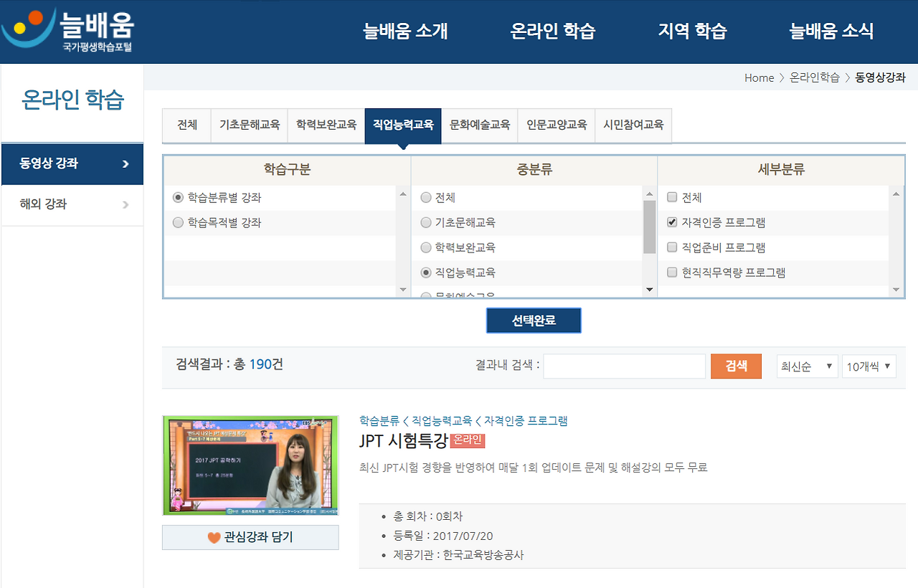This screenshot has width=918, height=588.
Task: Click up arrow of 중분류 scrollbar
Action: coord(650,194)
